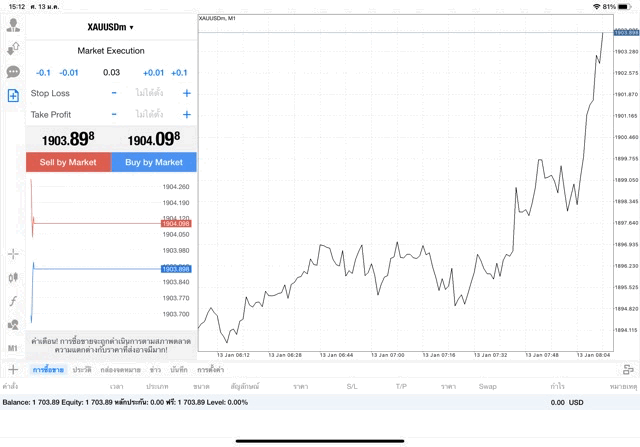
Task: Increase volume by +0.01
Action: [153, 72]
